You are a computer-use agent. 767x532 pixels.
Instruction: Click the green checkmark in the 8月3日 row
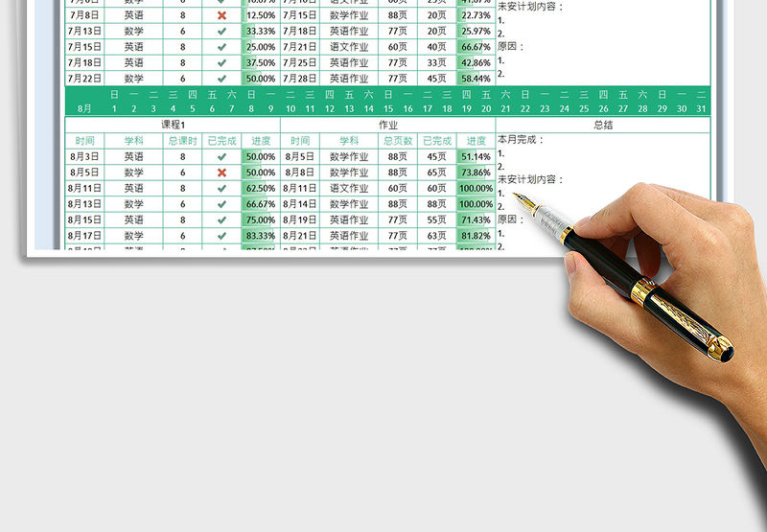click(x=221, y=156)
